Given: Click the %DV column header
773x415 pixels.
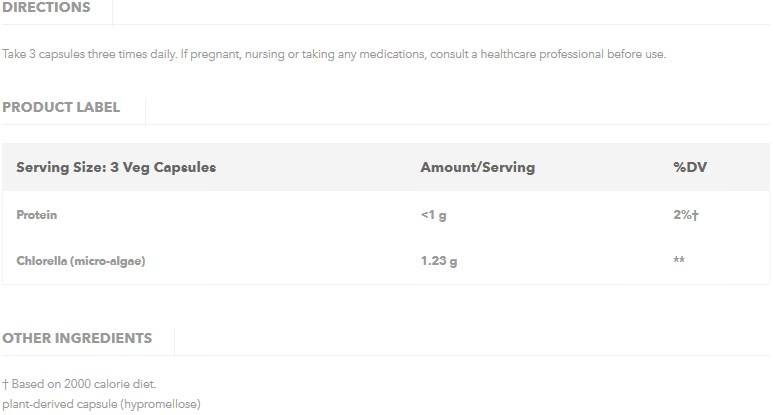Looking at the screenshot, I should click(690, 167).
